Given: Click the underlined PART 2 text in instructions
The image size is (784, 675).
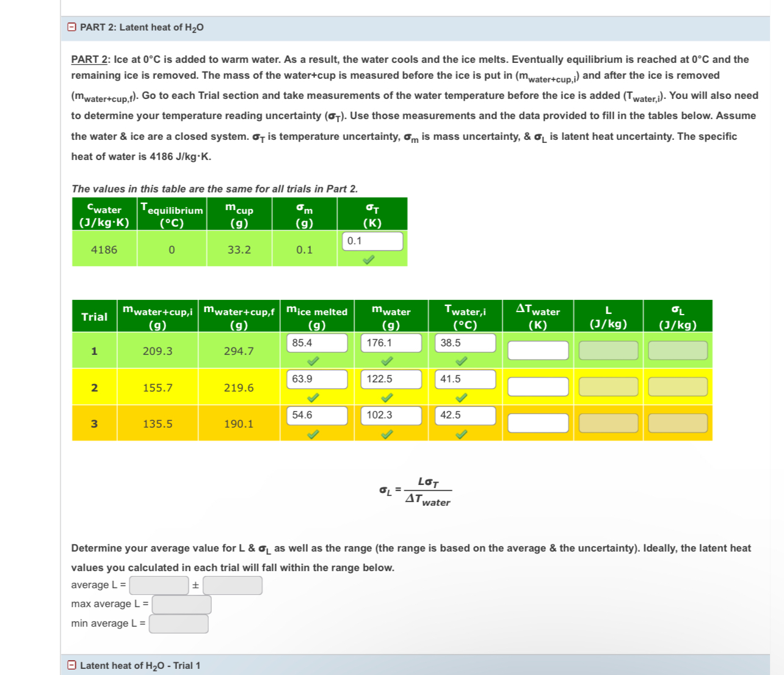Looking at the screenshot, I should [x=89, y=59].
